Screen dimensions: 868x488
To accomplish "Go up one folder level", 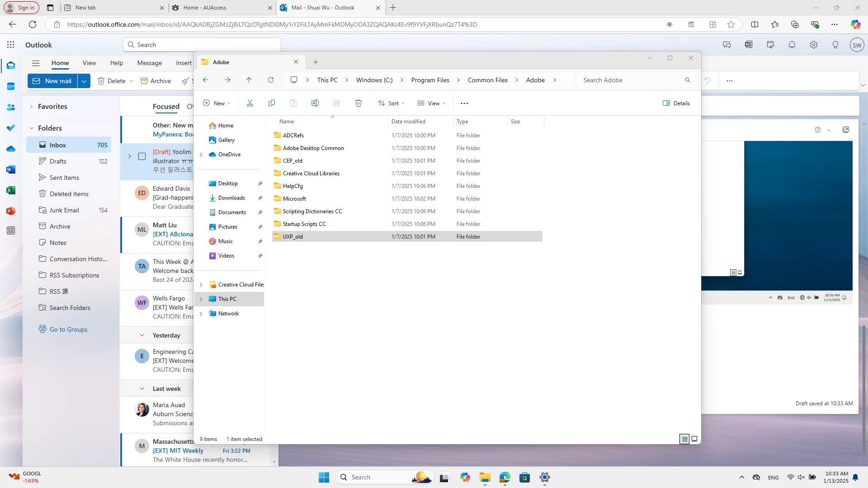I will click(249, 80).
